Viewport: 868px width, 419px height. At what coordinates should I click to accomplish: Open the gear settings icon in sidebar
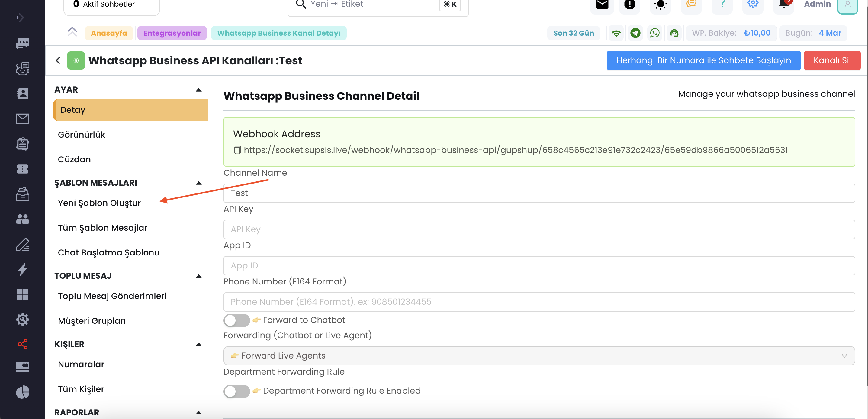[x=23, y=320]
